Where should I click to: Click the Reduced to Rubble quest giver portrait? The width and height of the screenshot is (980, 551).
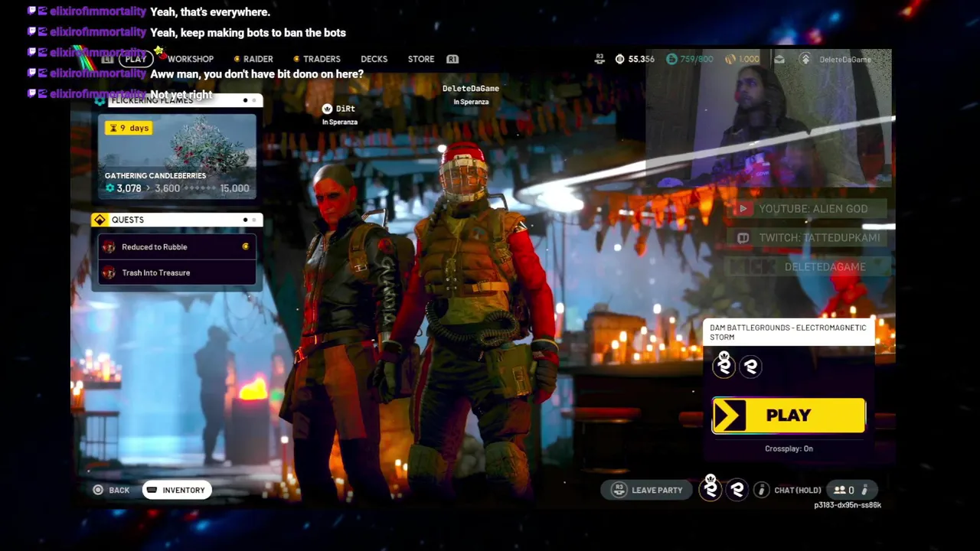pos(109,246)
